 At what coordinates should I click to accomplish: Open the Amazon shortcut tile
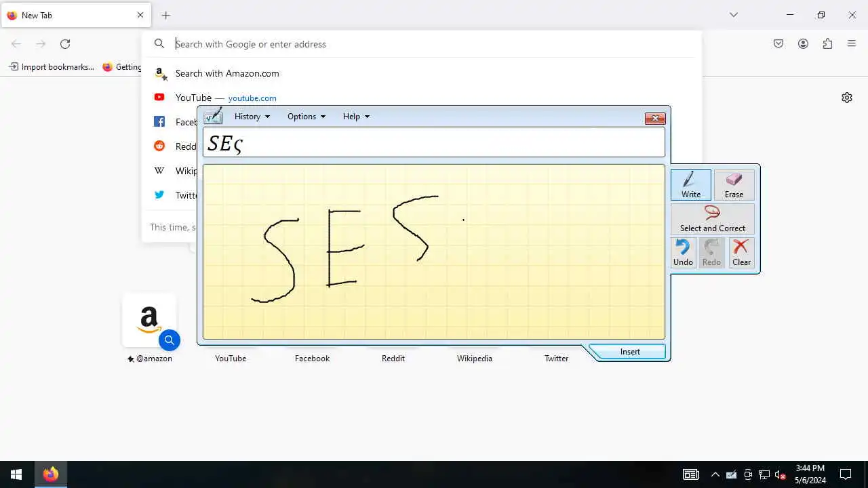click(x=149, y=320)
